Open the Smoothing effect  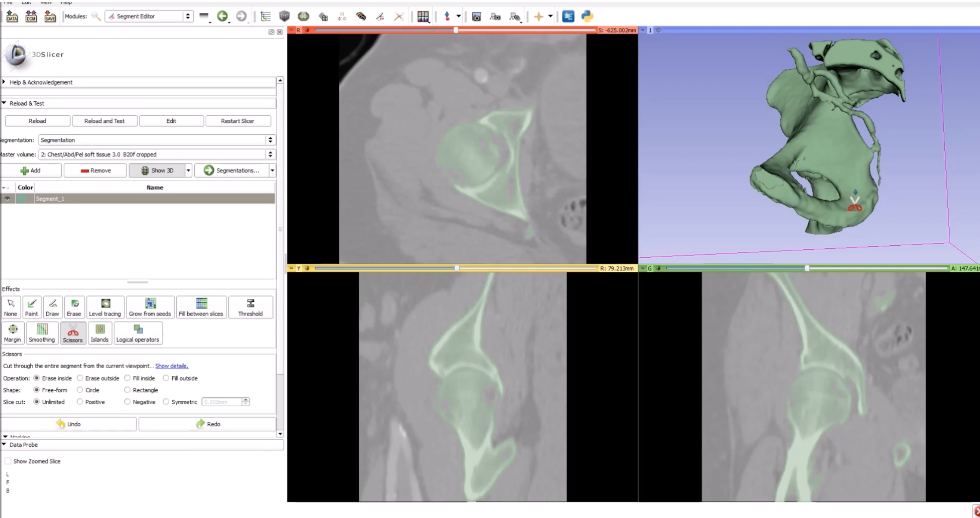(x=42, y=333)
